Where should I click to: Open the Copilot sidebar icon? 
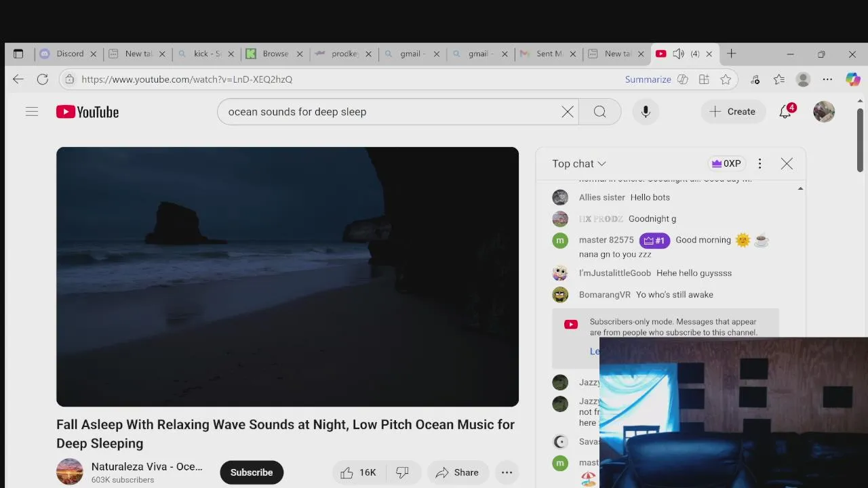coord(852,79)
